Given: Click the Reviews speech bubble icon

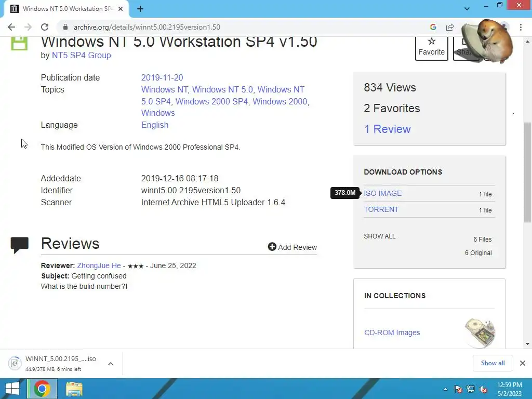Looking at the screenshot, I should [19, 245].
